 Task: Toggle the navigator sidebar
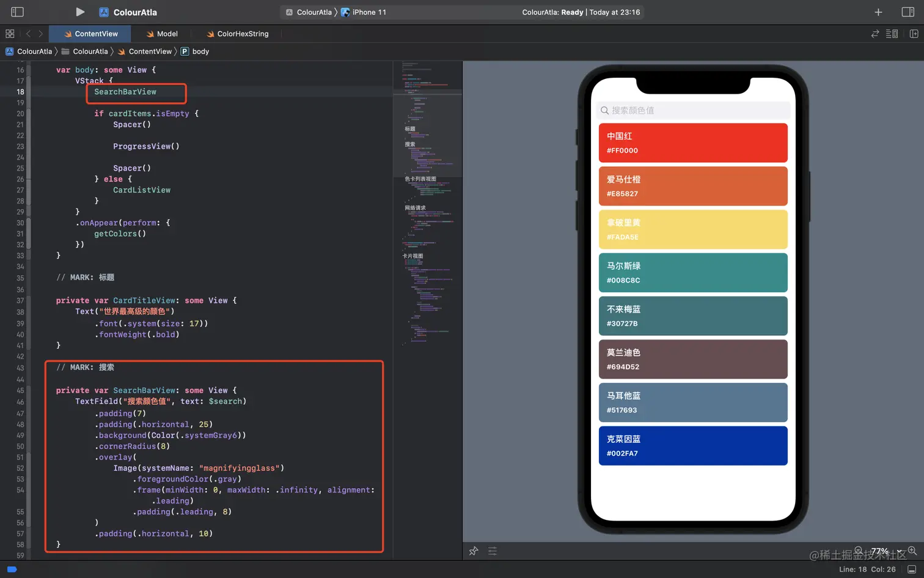[18, 12]
